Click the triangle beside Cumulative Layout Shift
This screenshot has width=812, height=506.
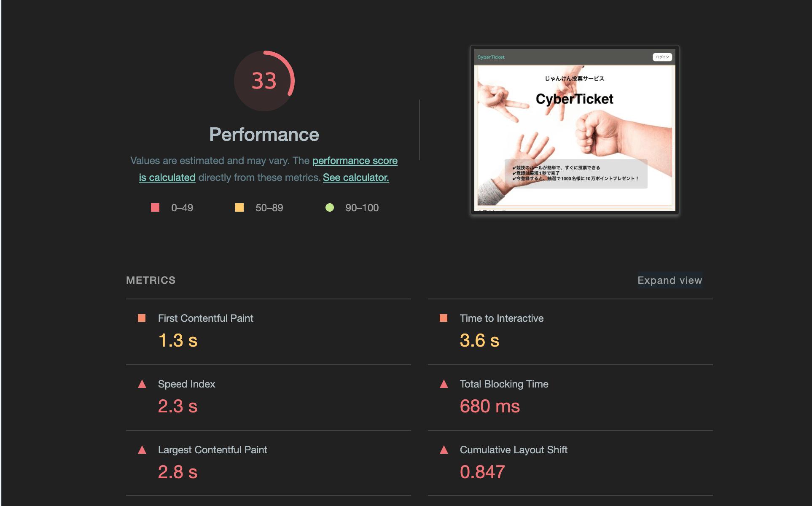tap(444, 450)
